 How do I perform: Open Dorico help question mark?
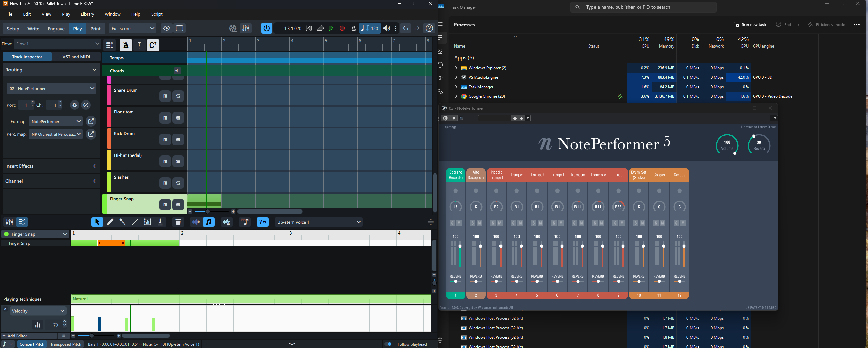(x=429, y=29)
